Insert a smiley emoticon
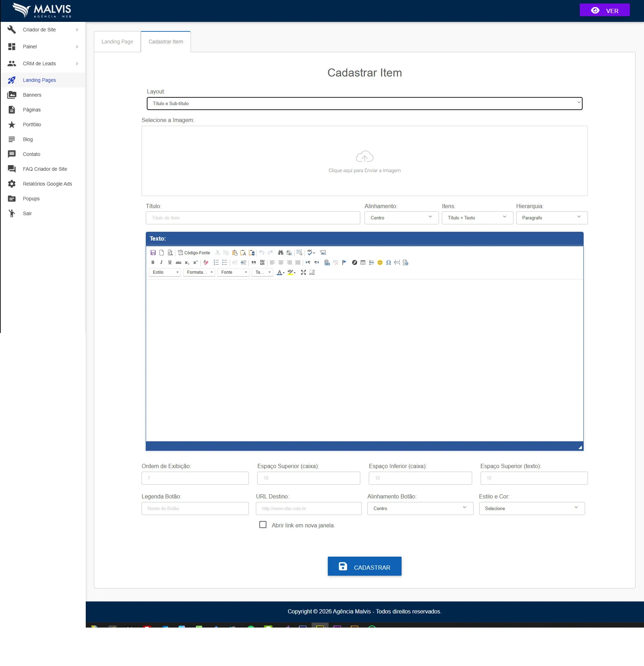 [x=380, y=263]
